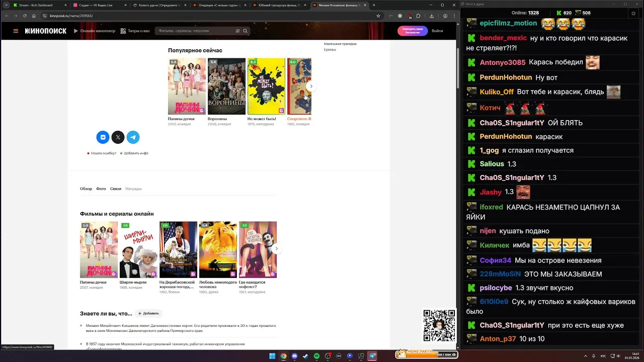Open Не может быть! poster

tap(266, 86)
